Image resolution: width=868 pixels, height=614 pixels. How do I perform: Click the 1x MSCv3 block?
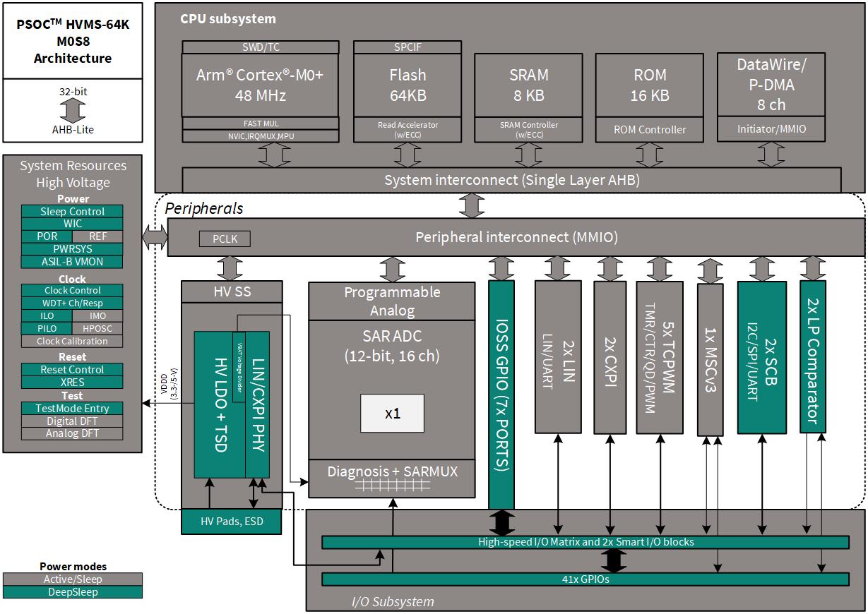pos(711,359)
